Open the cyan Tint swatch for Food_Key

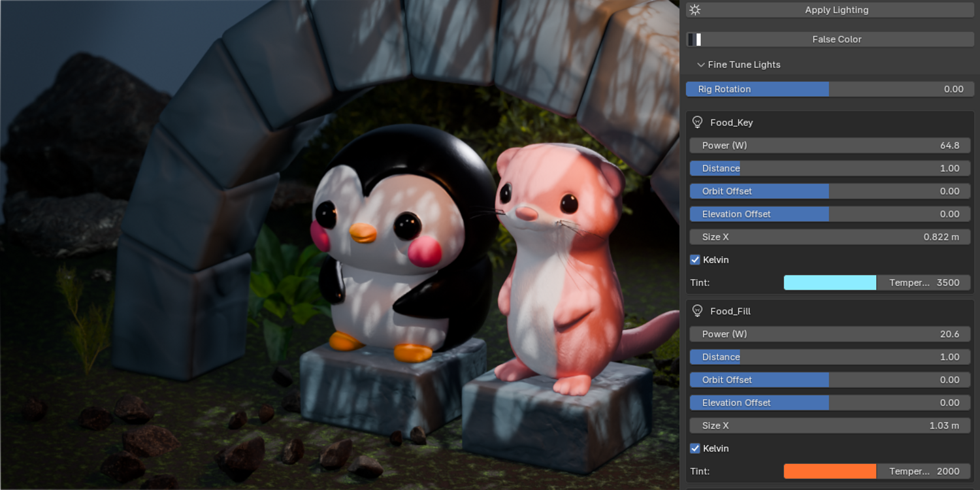pyautogui.click(x=830, y=282)
